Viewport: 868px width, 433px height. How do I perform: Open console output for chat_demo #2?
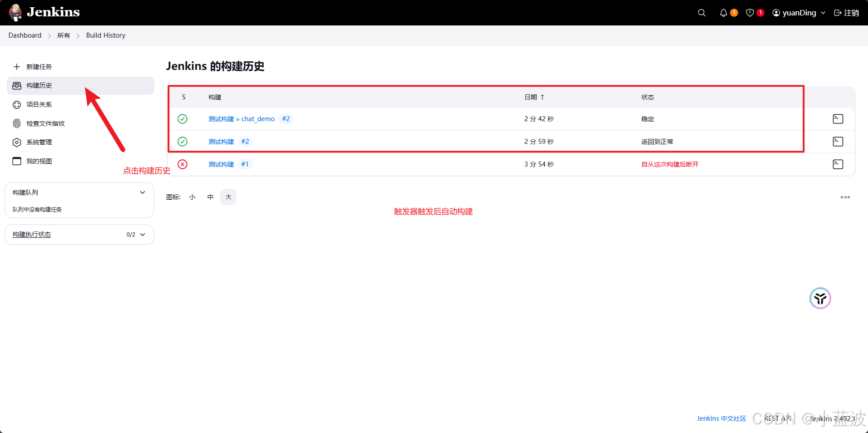[838, 119]
